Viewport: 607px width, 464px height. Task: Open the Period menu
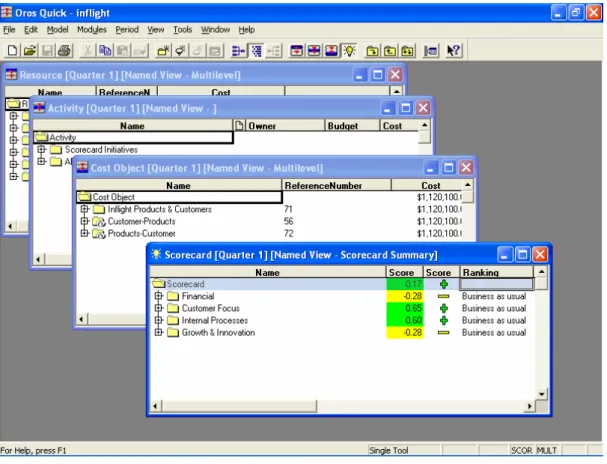pos(127,29)
